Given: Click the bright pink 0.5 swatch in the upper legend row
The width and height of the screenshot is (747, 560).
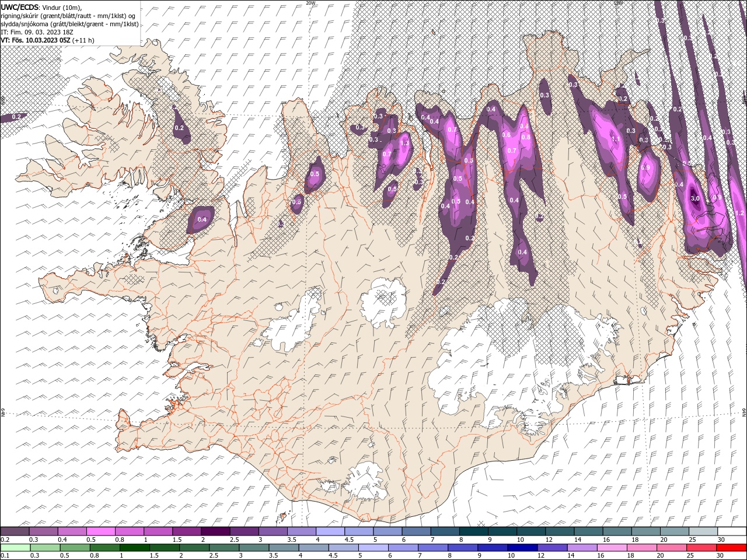Looking at the screenshot, I should click(101, 531).
